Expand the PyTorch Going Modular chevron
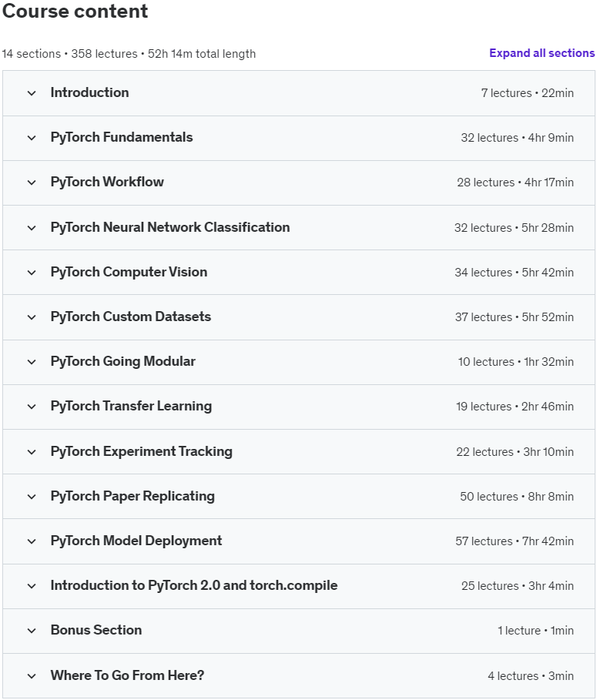 point(32,362)
